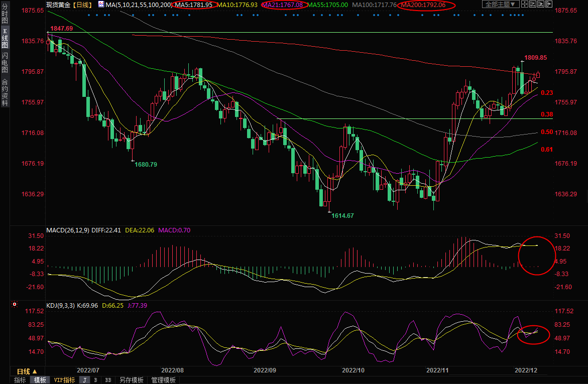Screen dimensions: 588x384
Task: Click the small red marker beside KDJ label
Action: (15, 304)
